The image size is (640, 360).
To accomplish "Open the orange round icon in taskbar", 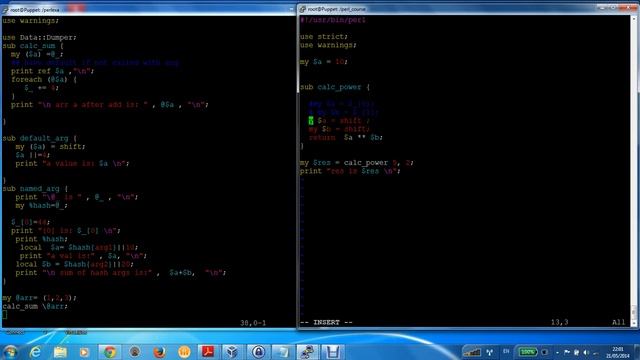I will 184,352.
